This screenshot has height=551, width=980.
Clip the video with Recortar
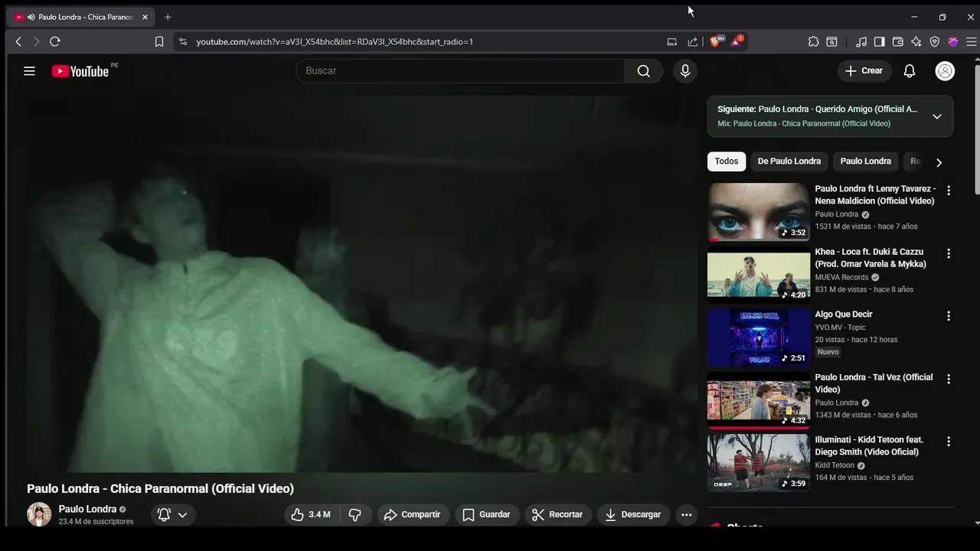coord(557,514)
